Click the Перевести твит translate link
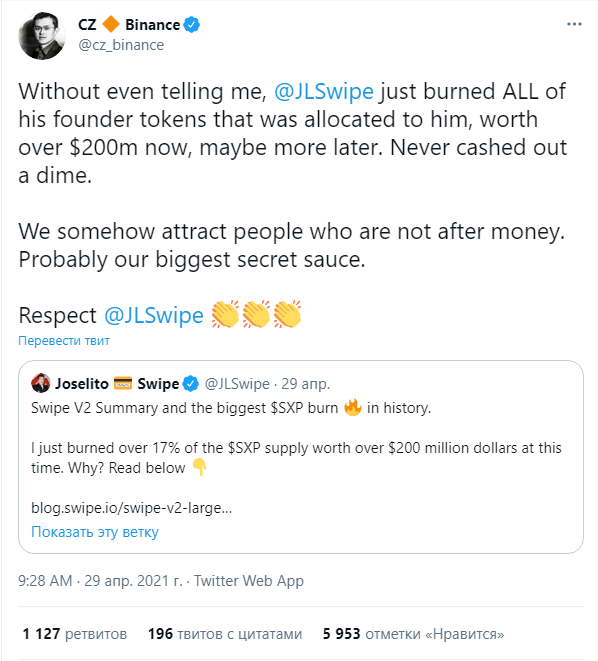 click(64, 340)
